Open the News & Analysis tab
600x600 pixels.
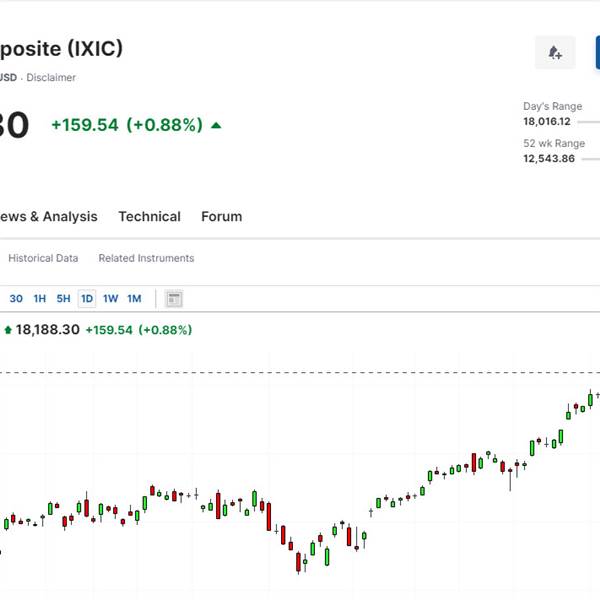tap(48, 216)
